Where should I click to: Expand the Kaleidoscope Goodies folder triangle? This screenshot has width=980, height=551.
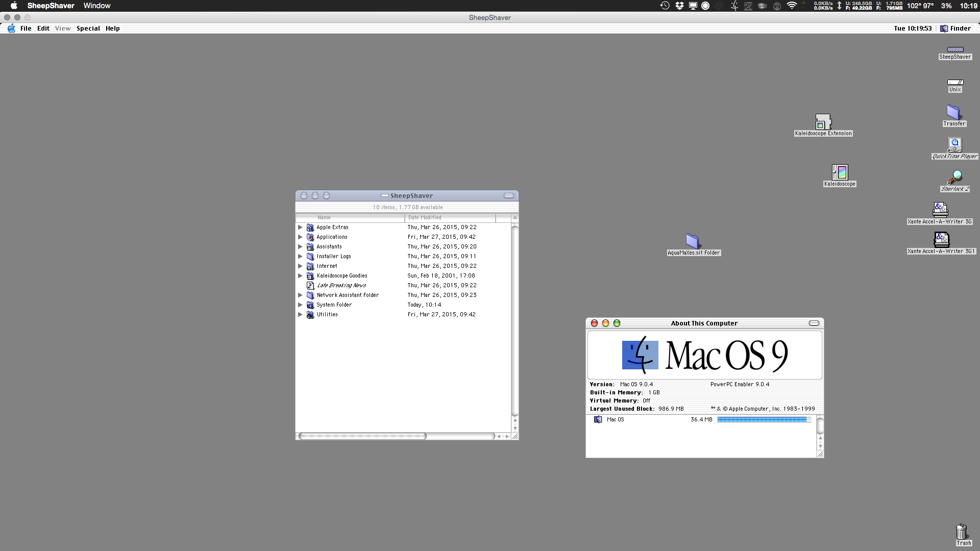(x=300, y=276)
